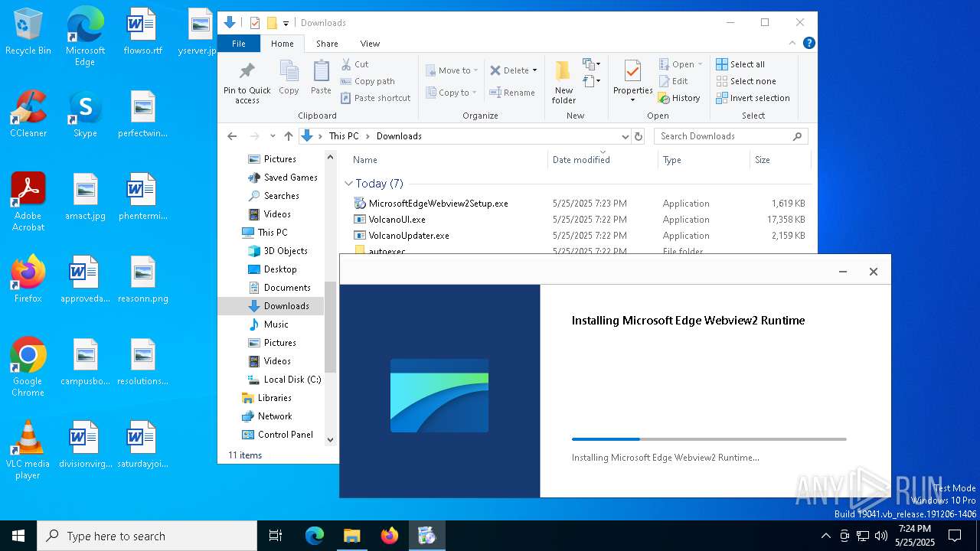Open Properties in the ribbon
The image size is (980, 551).
pyautogui.click(x=632, y=81)
